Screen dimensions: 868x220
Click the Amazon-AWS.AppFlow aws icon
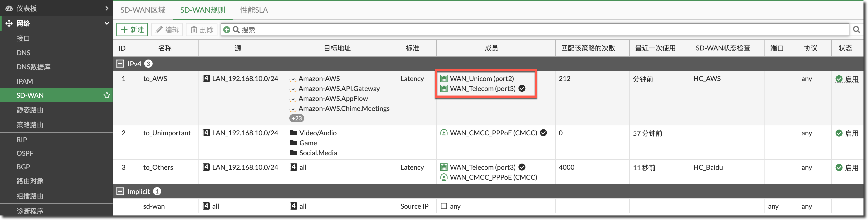pos(293,99)
